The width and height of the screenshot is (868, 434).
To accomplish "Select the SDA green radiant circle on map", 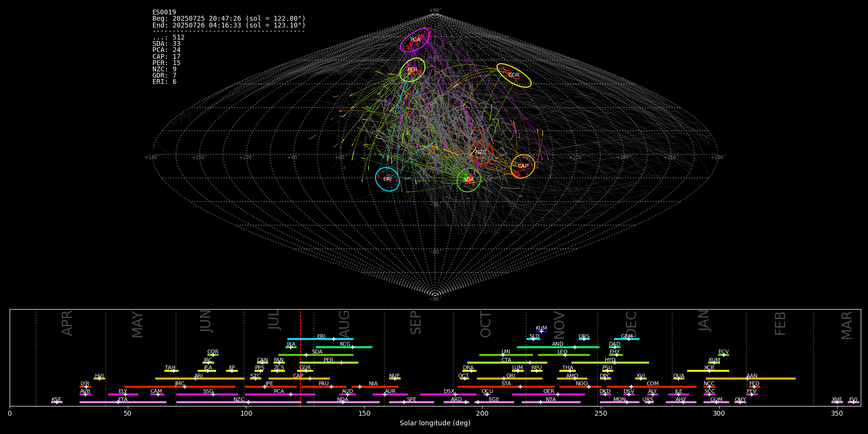I will coord(469,180).
